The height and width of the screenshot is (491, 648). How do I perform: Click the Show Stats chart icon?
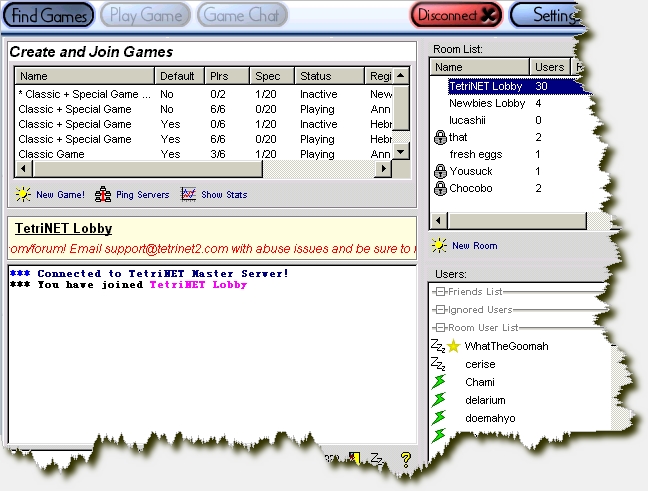pyautogui.click(x=188, y=194)
